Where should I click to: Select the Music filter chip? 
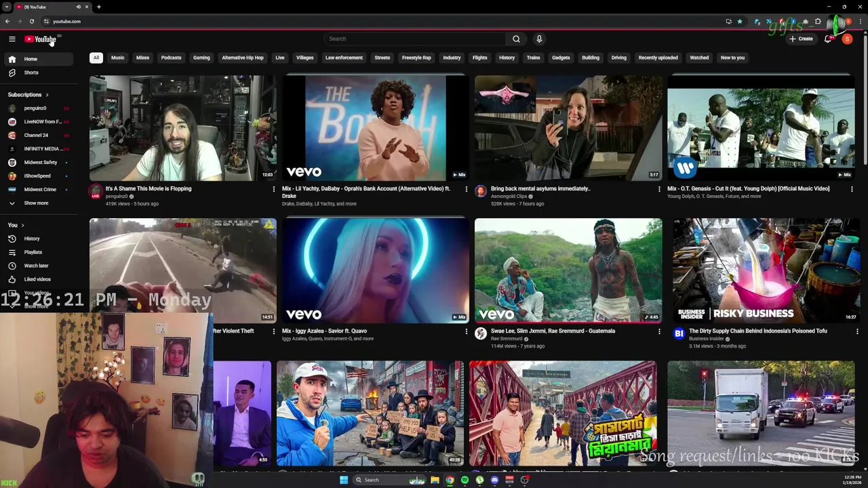[118, 58]
